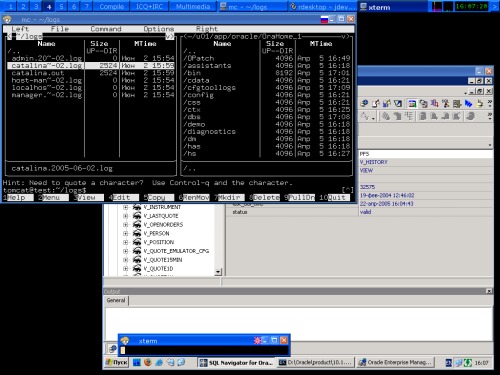Viewport: 500px width, 375px height.
Task: Open second toolbar row overflow chevron in SQL Navigator
Action: [x=490, y=116]
